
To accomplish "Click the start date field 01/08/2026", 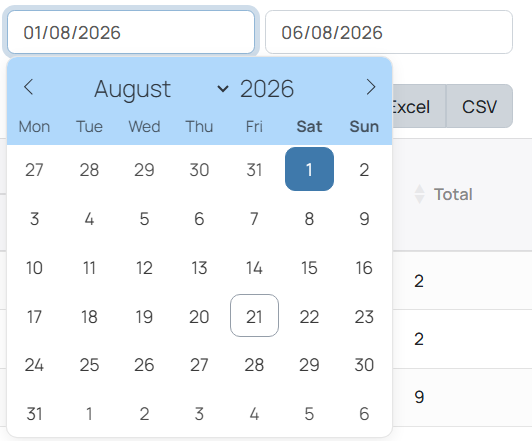I will [x=131, y=32].
